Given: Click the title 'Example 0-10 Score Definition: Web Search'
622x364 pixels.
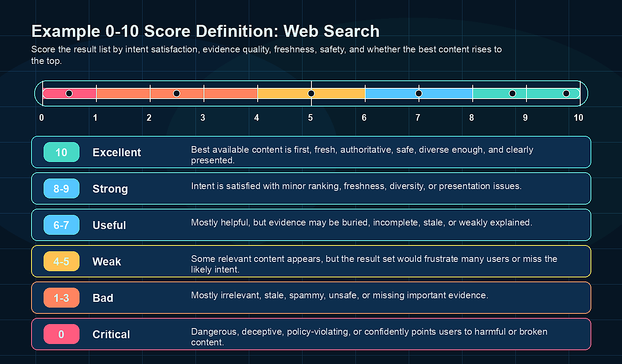Looking at the screenshot, I should [206, 32].
